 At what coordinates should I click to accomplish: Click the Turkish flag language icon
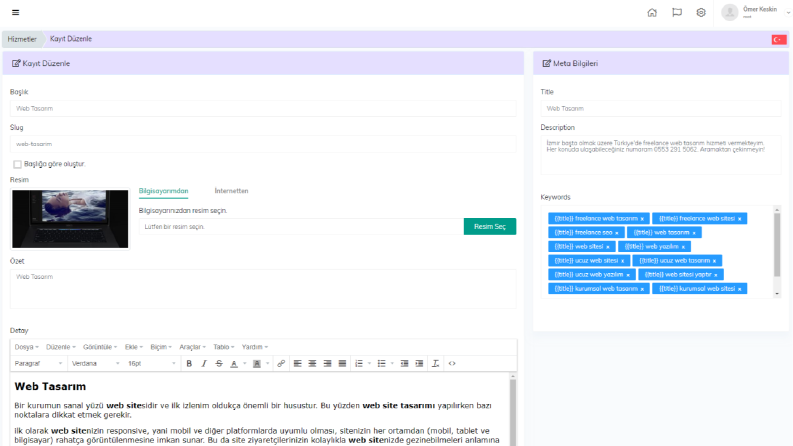pyautogui.click(x=779, y=39)
